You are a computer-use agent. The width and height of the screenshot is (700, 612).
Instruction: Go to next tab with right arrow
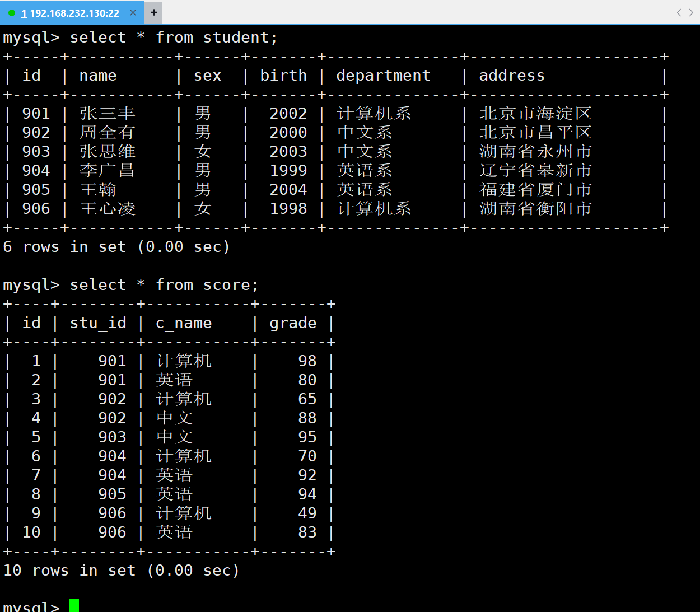[x=691, y=12]
